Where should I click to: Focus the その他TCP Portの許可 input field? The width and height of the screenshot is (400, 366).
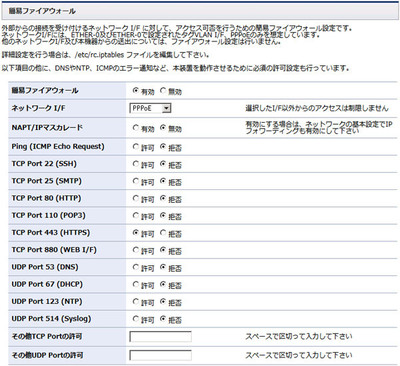(160, 337)
